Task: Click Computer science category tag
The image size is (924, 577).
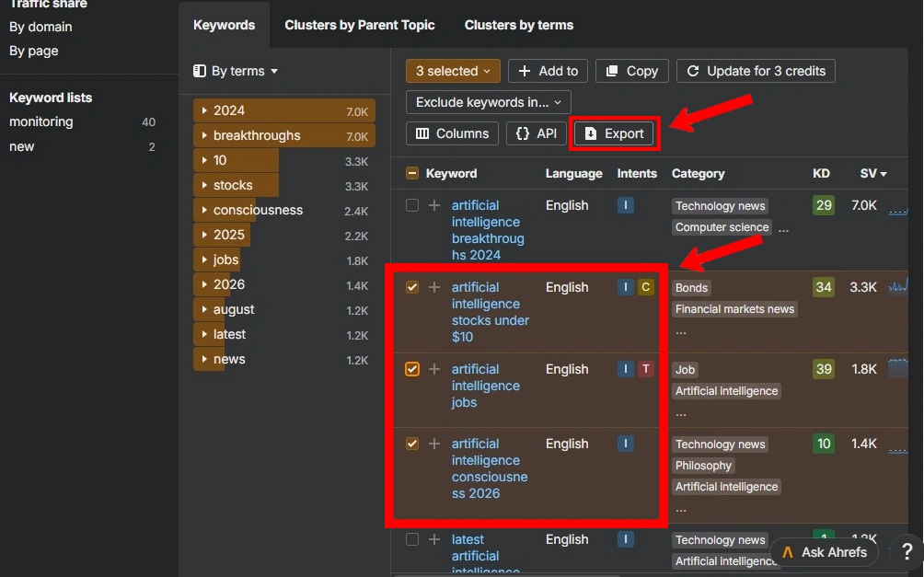Action: click(x=722, y=227)
